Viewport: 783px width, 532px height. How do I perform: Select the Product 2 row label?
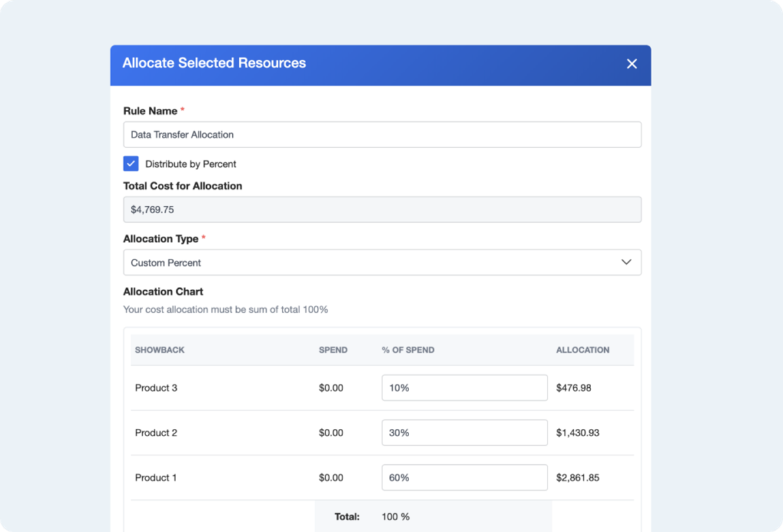pyautogui.click(x=156, y=433)
